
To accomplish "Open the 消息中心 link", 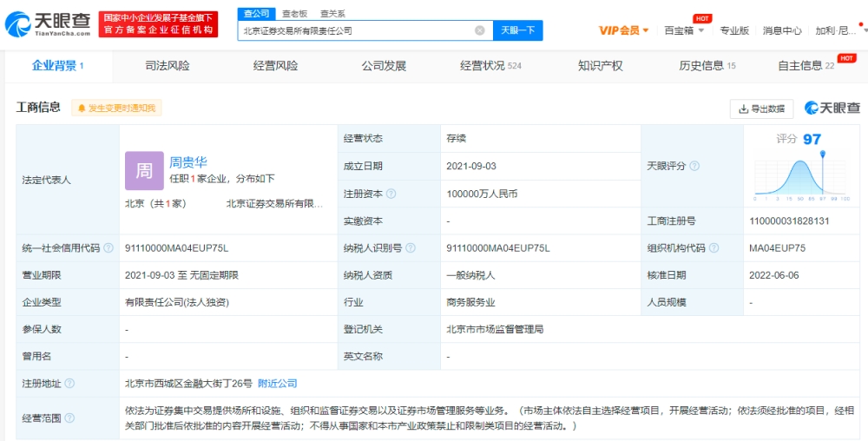I will pos(782,30).
